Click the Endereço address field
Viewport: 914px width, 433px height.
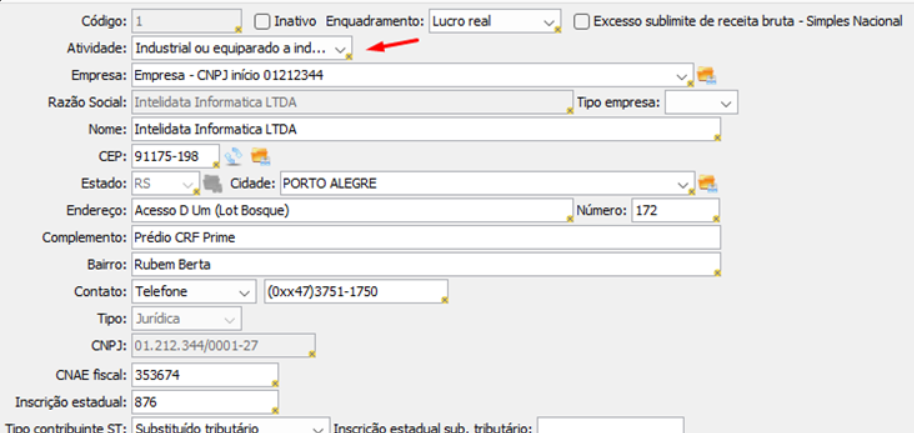pyautogui.click(x=350, y=210)
